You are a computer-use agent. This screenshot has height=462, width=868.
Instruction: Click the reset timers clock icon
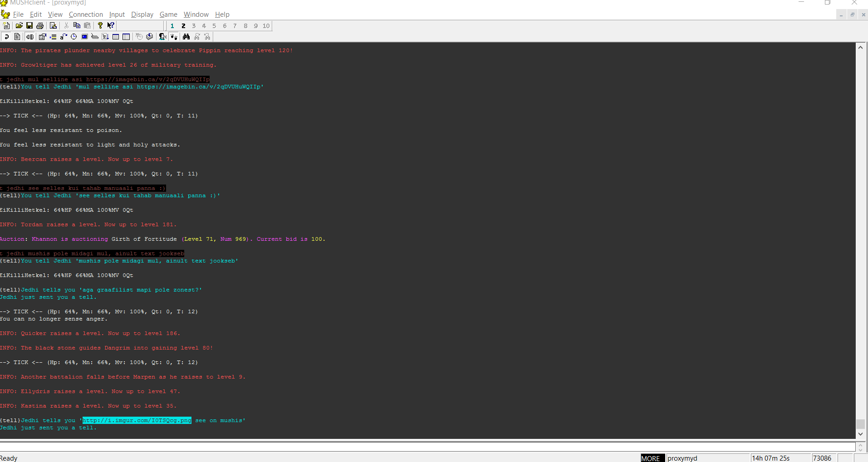click(139, 37)
